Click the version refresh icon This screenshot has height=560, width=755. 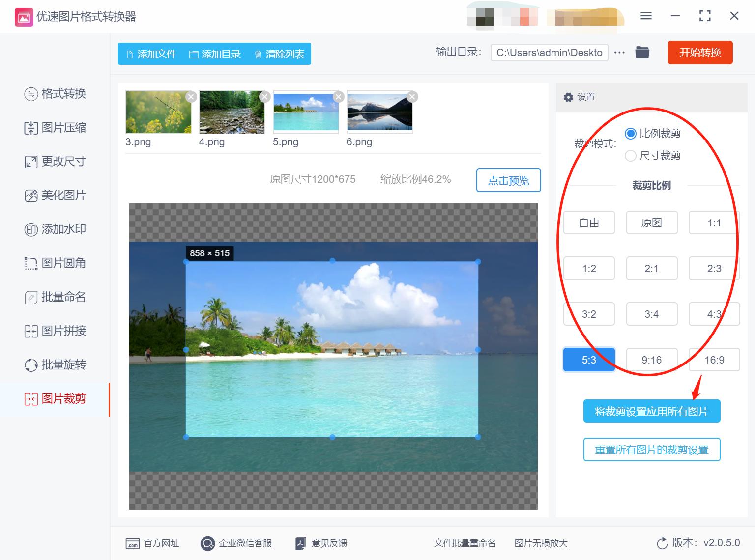[662, 543]
